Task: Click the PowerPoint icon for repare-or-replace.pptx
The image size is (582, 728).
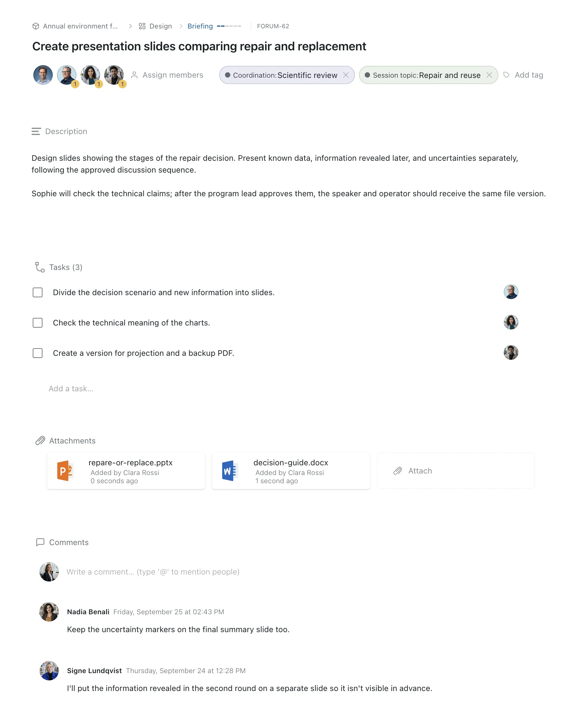Action: point(65,471)
